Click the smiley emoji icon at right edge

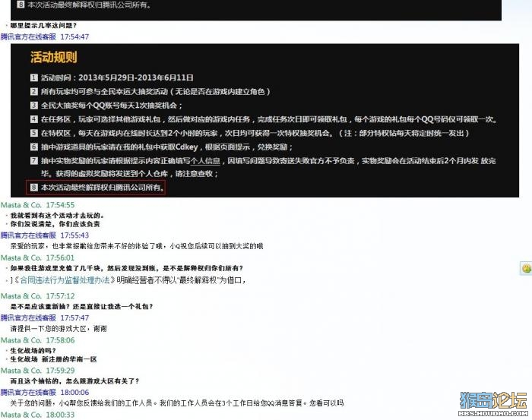(526, 268)
